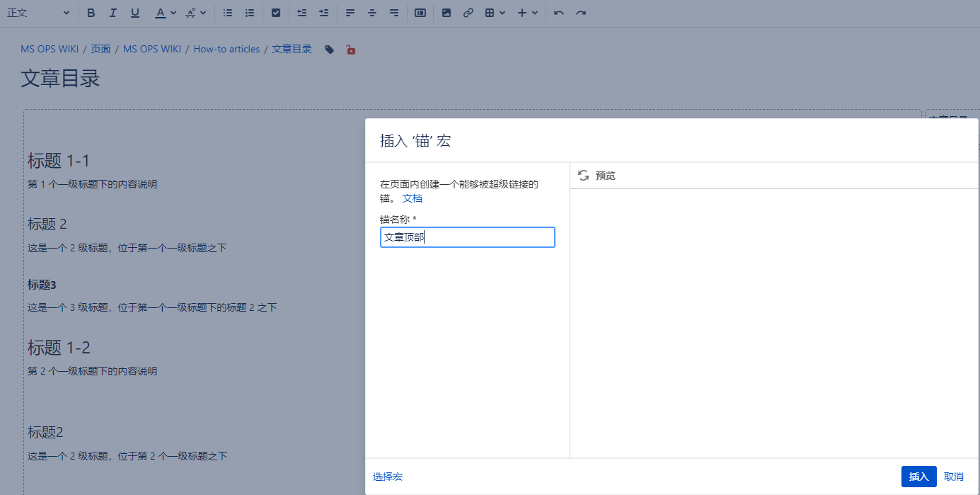Open How-to articles breadcrumb
980x495 pixels.
[226, 49]
